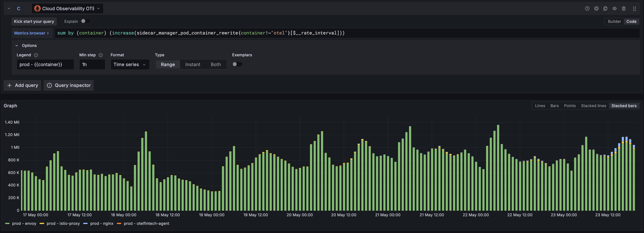
Task: Click the Legend input field
Action: [45, 64]
